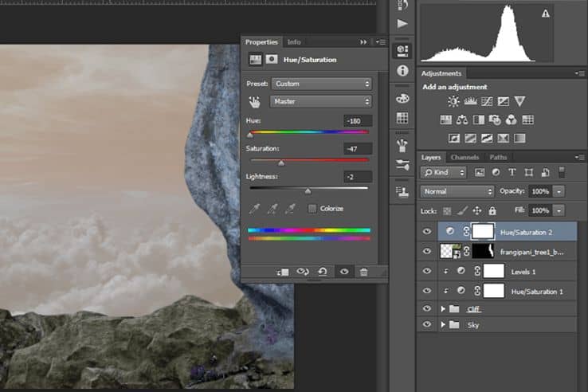Delete the adjustment layer with the trash icon
Viewport: 588px width, 392px height.
[364, 272]
